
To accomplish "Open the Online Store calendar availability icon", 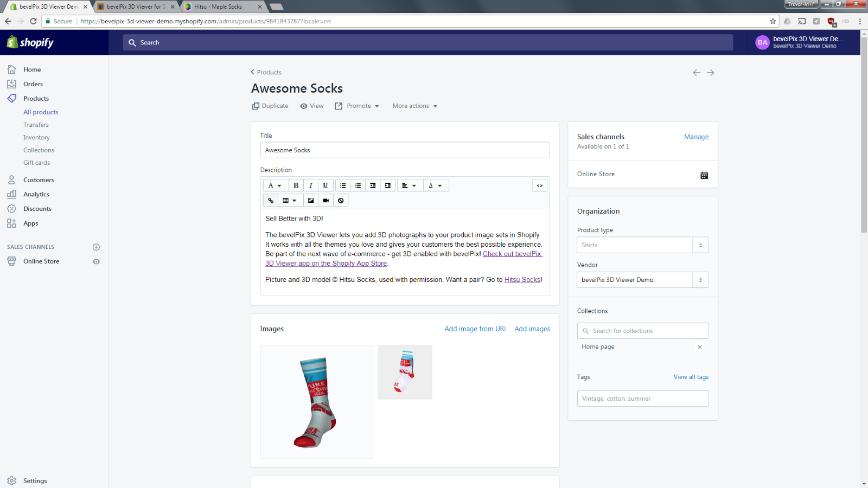I will (x=704, y=175).
